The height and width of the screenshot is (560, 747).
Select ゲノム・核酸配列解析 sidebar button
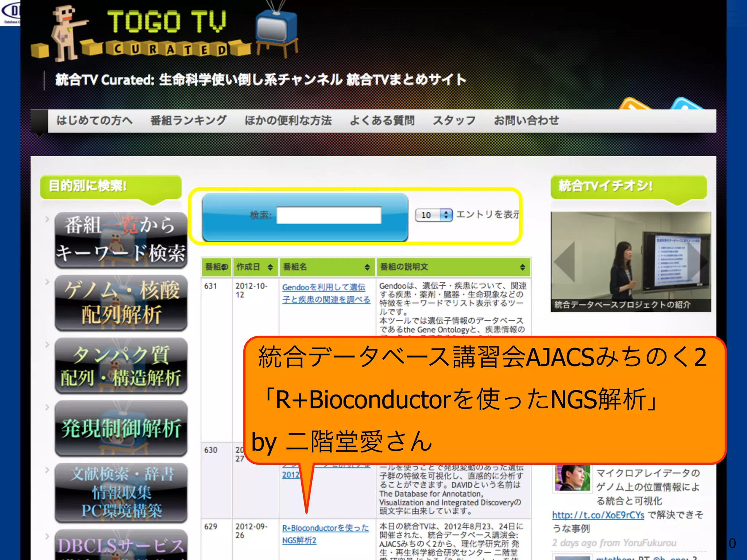pyautogui.click(x=121, y=303)
